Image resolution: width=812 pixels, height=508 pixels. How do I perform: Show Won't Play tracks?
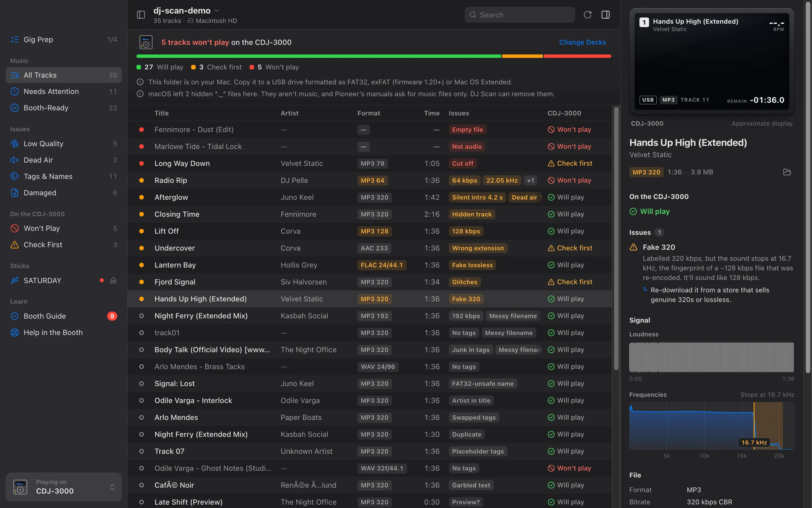(64, 229)
